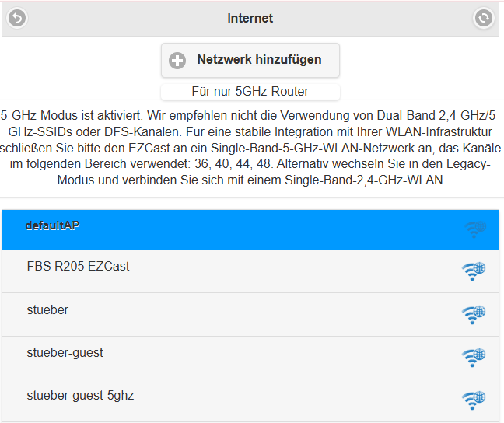504x423 pixels.
Task: Click the defaultAP network name text
Action: [52, 225]
